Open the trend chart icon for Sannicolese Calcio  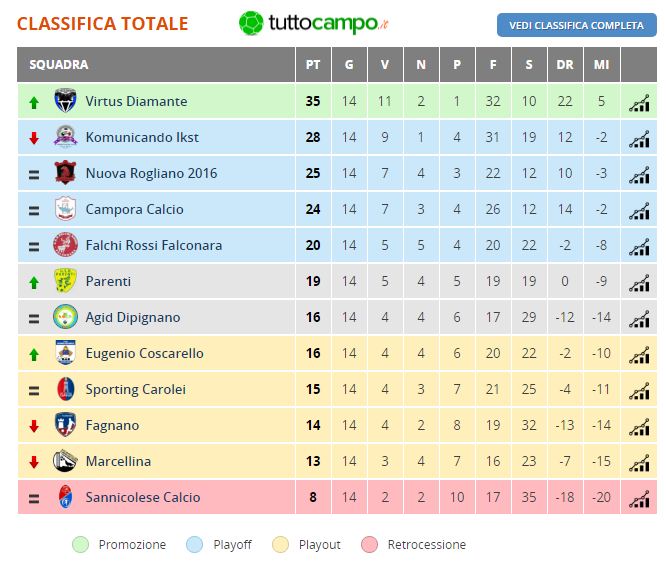639,499
